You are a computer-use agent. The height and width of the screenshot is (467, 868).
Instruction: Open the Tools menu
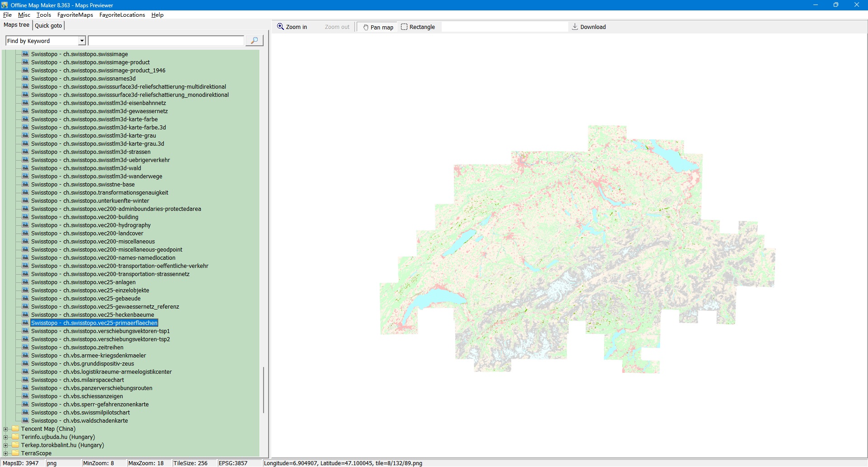coord(43,15)
